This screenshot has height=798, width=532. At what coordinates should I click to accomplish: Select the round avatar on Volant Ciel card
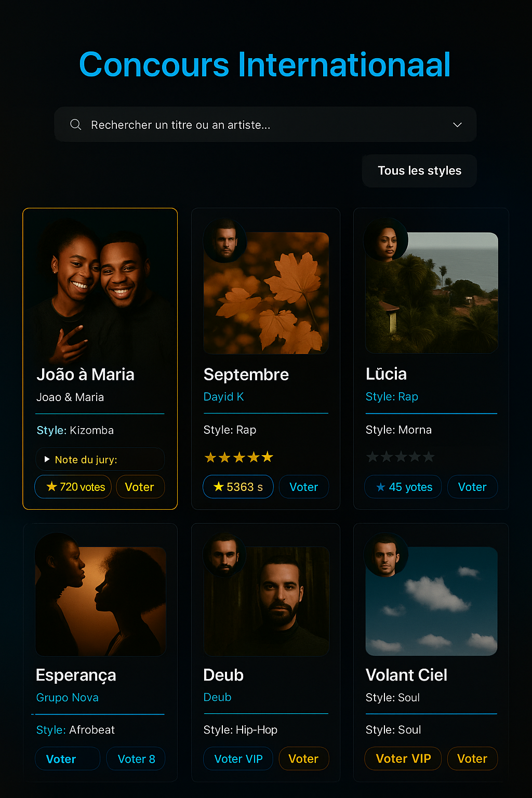(x=386, y=555)
